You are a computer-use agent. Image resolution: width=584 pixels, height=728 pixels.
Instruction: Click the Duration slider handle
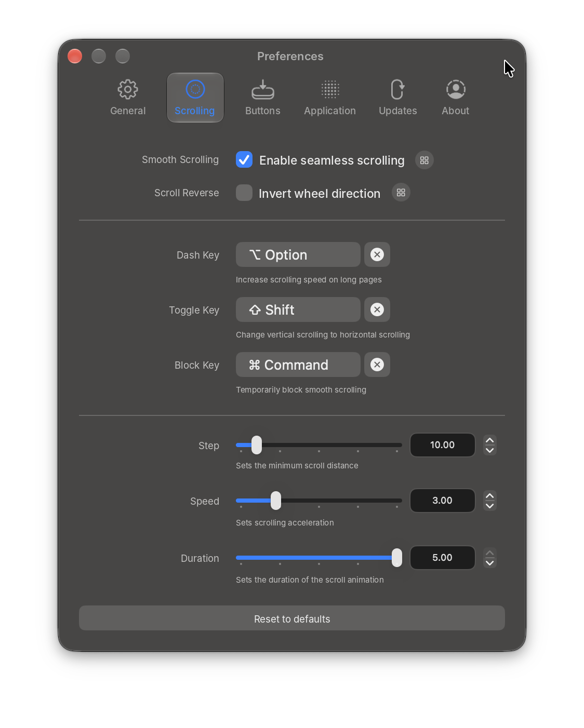pos(397,558)
